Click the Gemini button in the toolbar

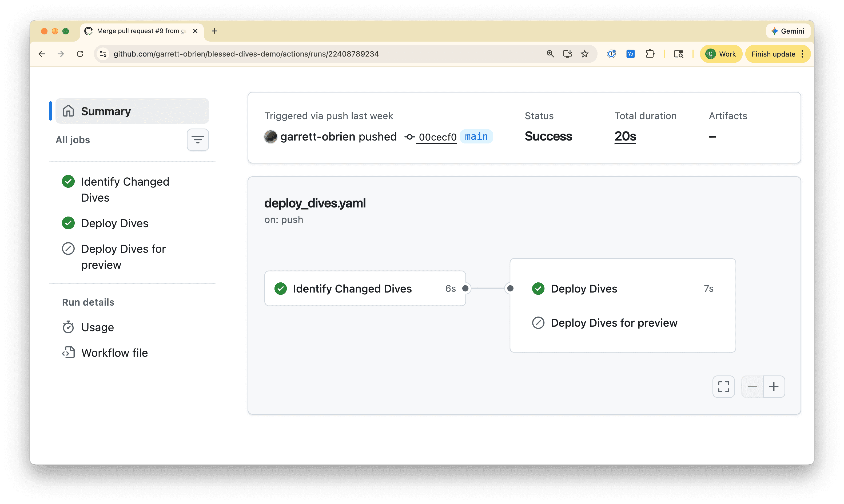(x=788, y=31)
